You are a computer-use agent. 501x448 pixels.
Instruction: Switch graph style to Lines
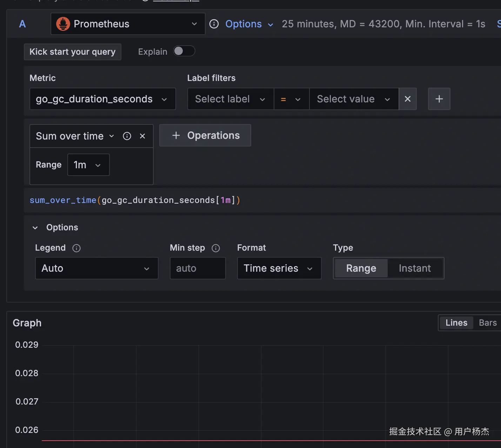[456, 323]
